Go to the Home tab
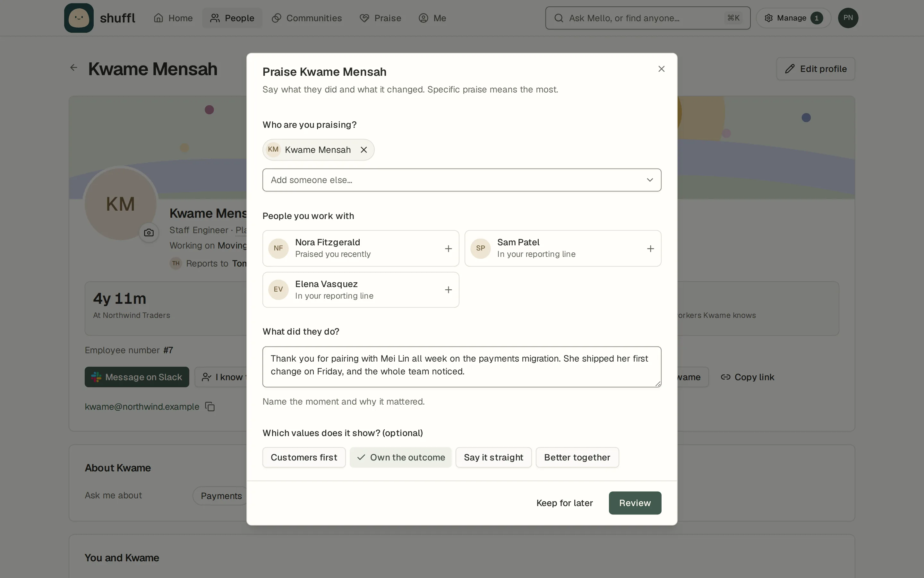924x578 pixels. tap(173, 18)
